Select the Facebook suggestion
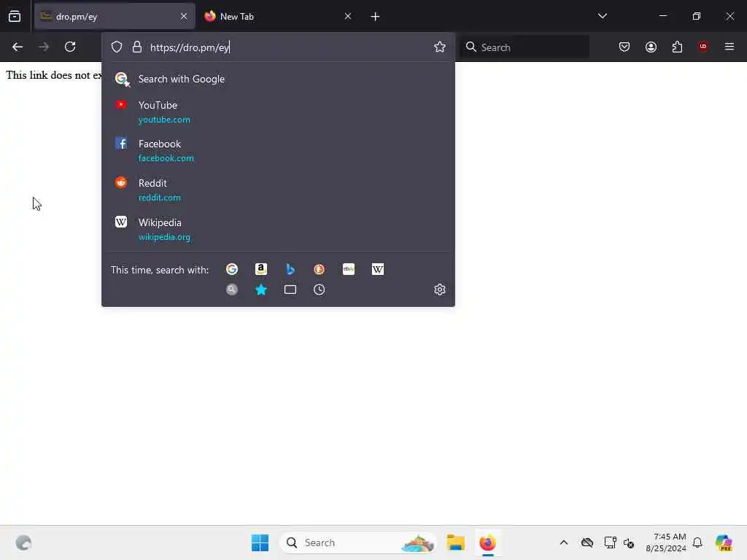The image size is (747, 560). [278, 150]
